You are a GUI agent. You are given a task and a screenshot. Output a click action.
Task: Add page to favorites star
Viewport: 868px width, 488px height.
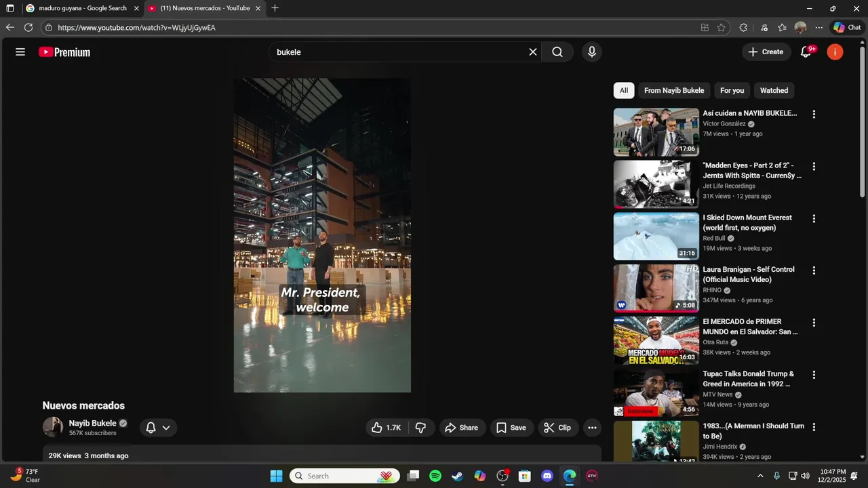pos(722,28)
